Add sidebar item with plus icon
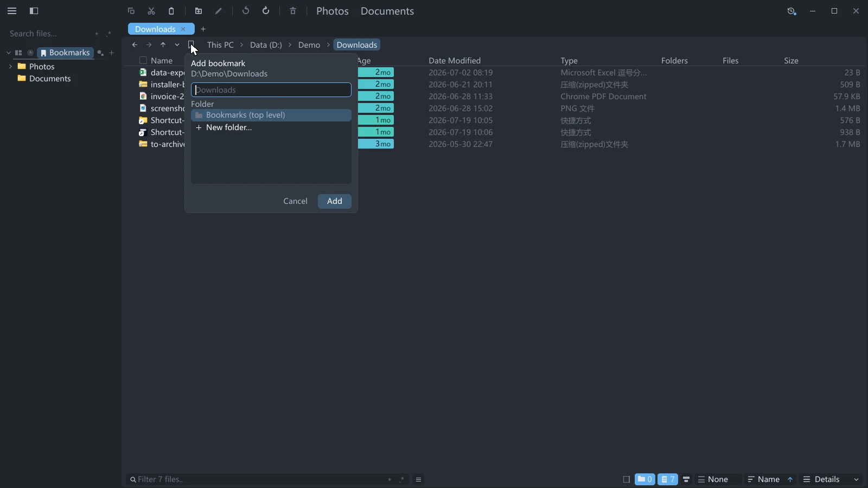The image size is (868, 488). click(x=112, y=53)
